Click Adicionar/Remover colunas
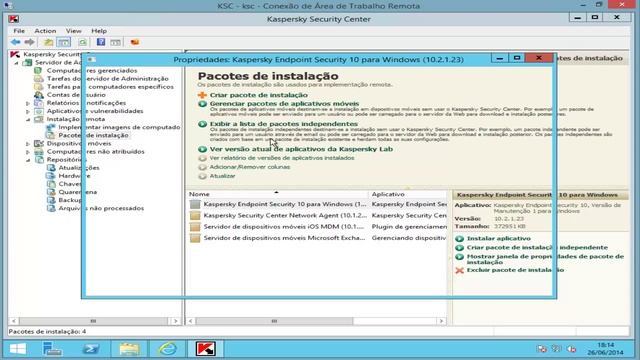Image resolution: width=640 pixels, height=360 pixels. [250, 167]
